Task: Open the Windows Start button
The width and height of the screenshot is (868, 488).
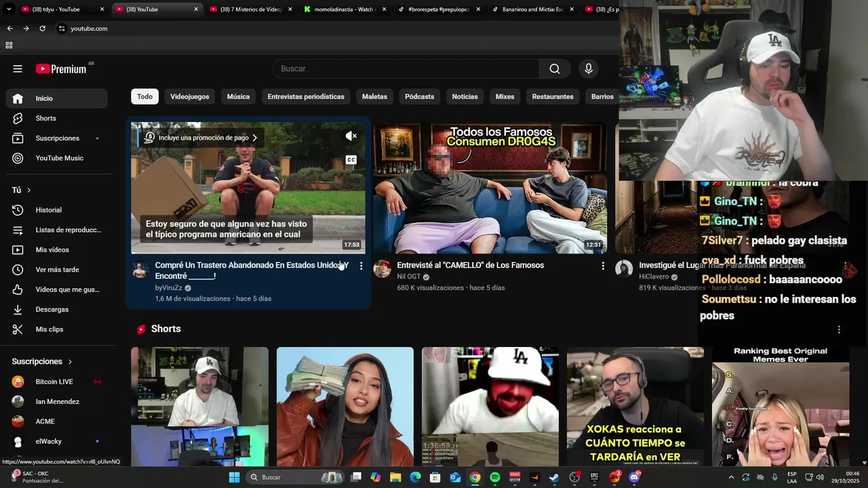Action: [234, 477]
